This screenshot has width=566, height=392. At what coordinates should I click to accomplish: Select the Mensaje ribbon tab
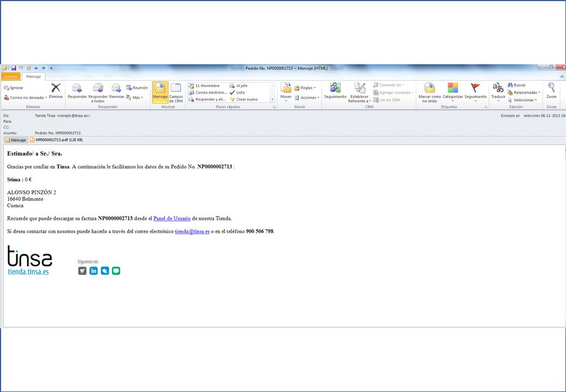(x=33, y=77)
